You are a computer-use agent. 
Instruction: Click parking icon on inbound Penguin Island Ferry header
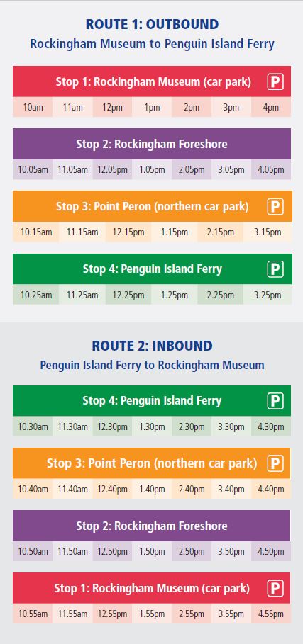[275, 401]
